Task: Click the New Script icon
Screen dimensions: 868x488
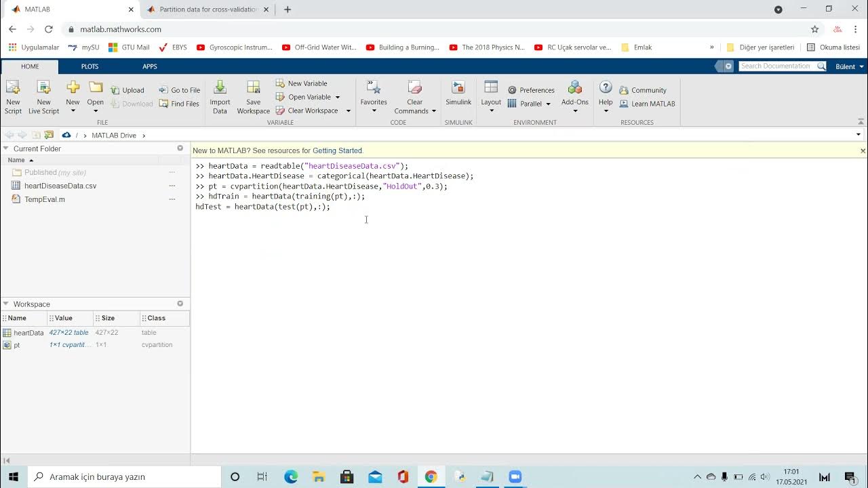Action: coord(13,97)
